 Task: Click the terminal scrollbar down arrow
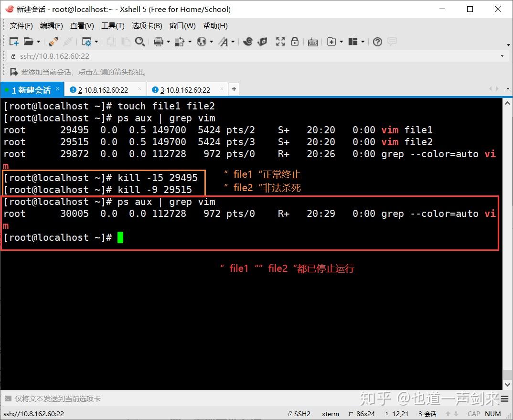coord(507,385)
